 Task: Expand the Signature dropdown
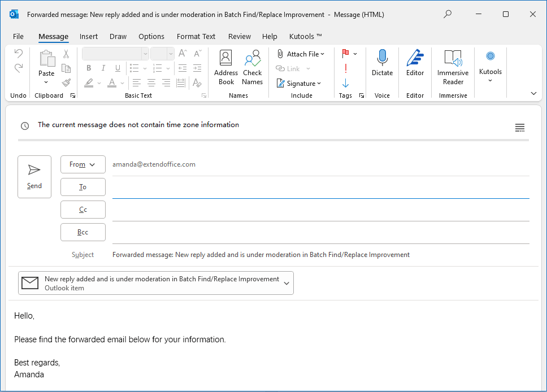pos(299,82)
